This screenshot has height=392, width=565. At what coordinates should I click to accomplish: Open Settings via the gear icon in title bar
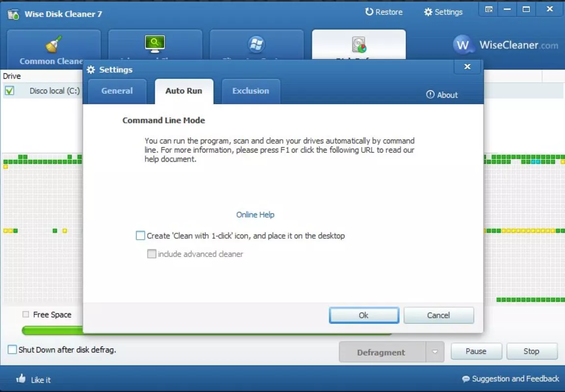point(428,12)
